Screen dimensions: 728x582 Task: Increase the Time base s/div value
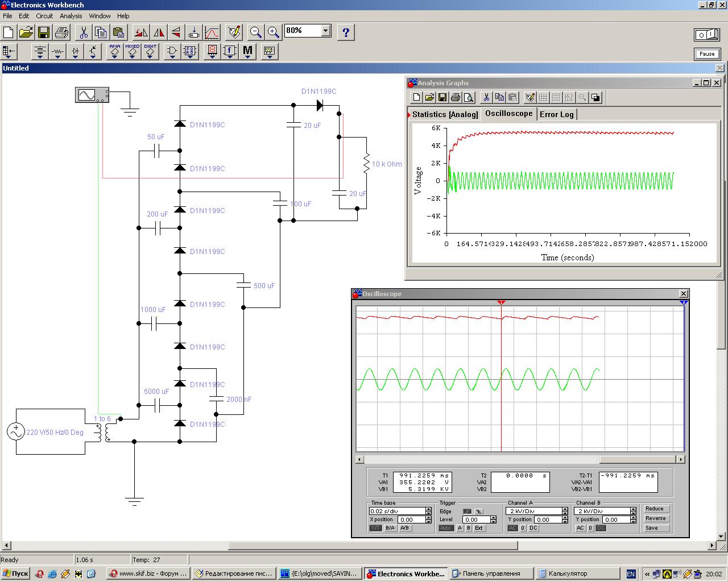(x=428, y=509)
